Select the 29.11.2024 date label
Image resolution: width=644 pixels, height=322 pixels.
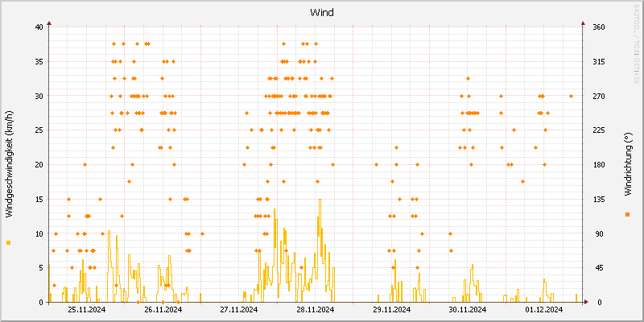click(x=391, y=310)
